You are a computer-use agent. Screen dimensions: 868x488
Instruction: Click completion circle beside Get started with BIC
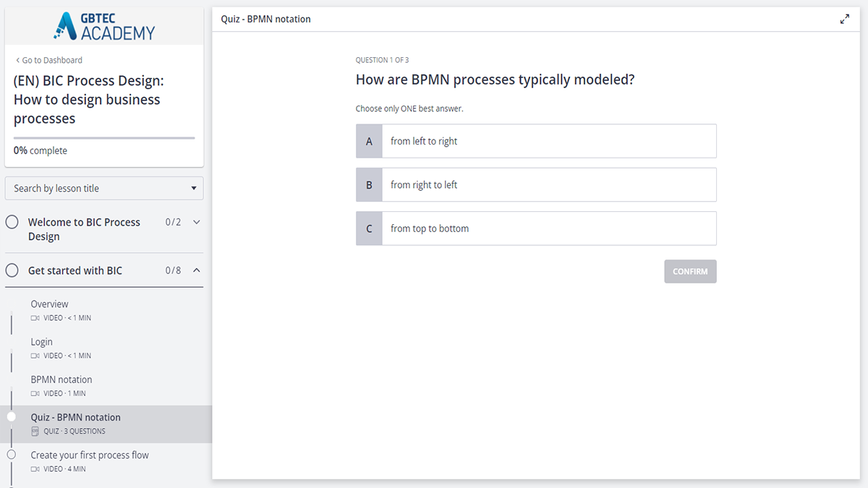(12, 270)
